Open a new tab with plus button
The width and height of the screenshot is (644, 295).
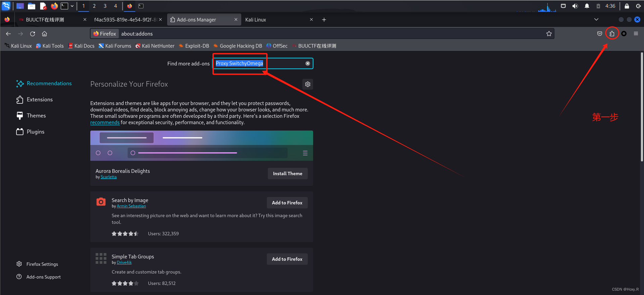pyautogui.click(x=324, y=20)
